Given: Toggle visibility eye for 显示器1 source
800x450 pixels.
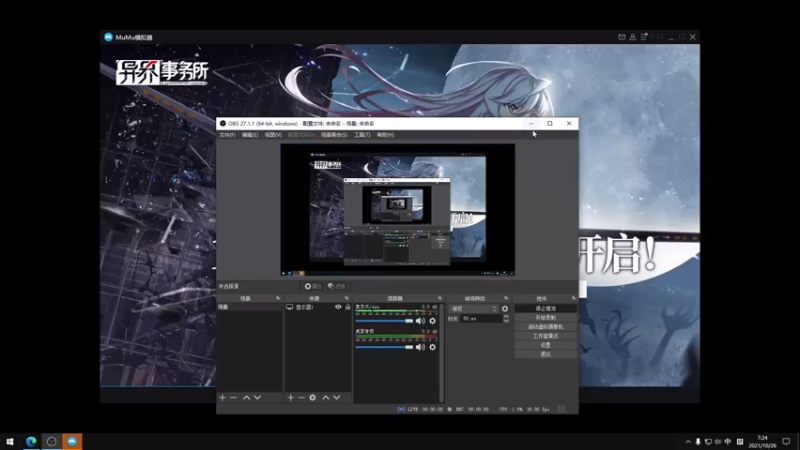Looking at the screenshot, I should [x=338, y=307].
